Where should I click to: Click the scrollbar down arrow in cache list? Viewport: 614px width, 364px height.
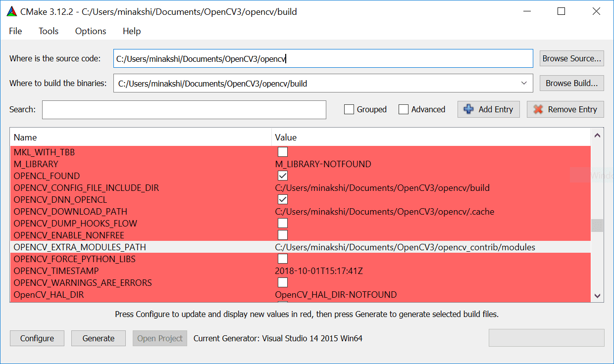pyautogui.click(x=597, y=296)
